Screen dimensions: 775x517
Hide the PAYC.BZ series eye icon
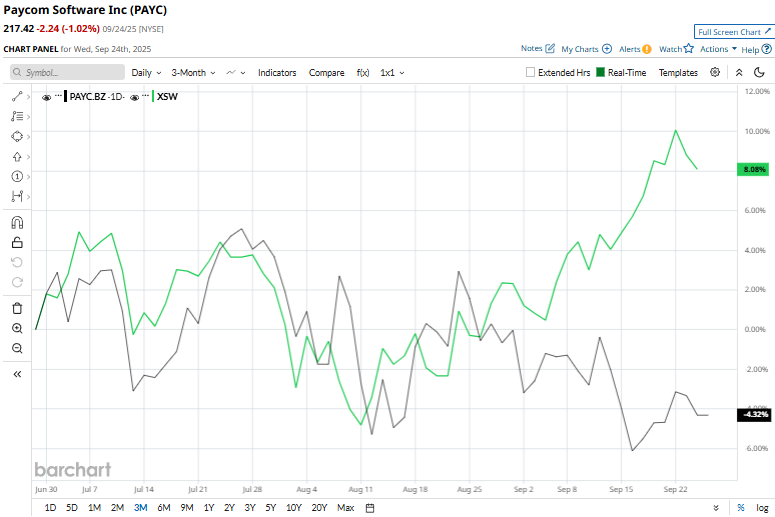[46, 97]
